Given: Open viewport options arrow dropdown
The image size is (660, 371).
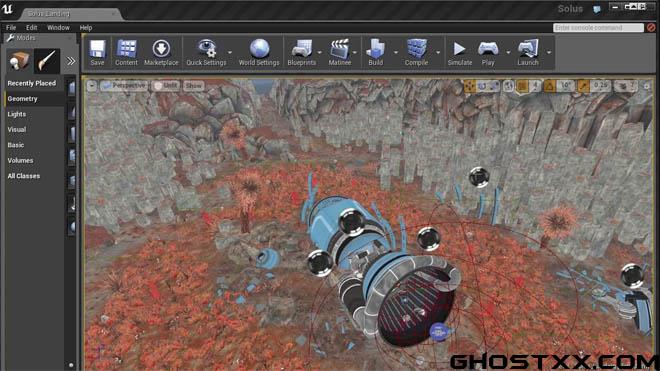Looking at the screenshot, I should coord(92,86).
